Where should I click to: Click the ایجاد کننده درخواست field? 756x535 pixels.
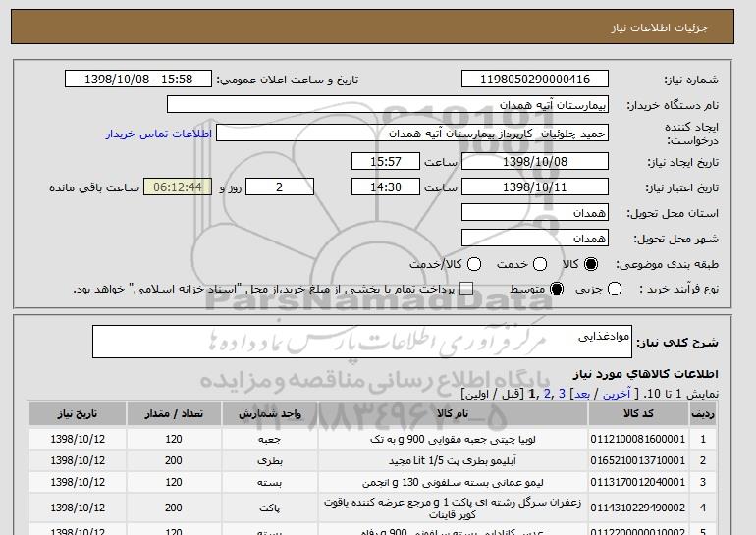[412, 134]
